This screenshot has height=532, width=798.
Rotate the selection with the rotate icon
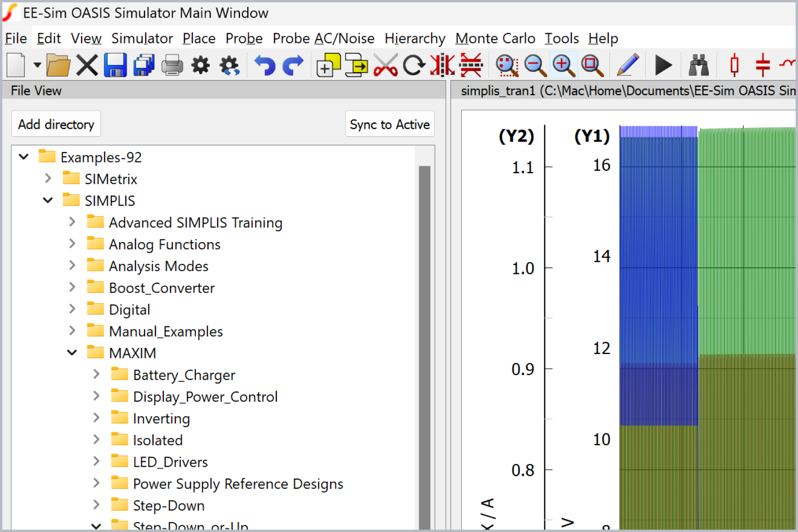(414, 65)
